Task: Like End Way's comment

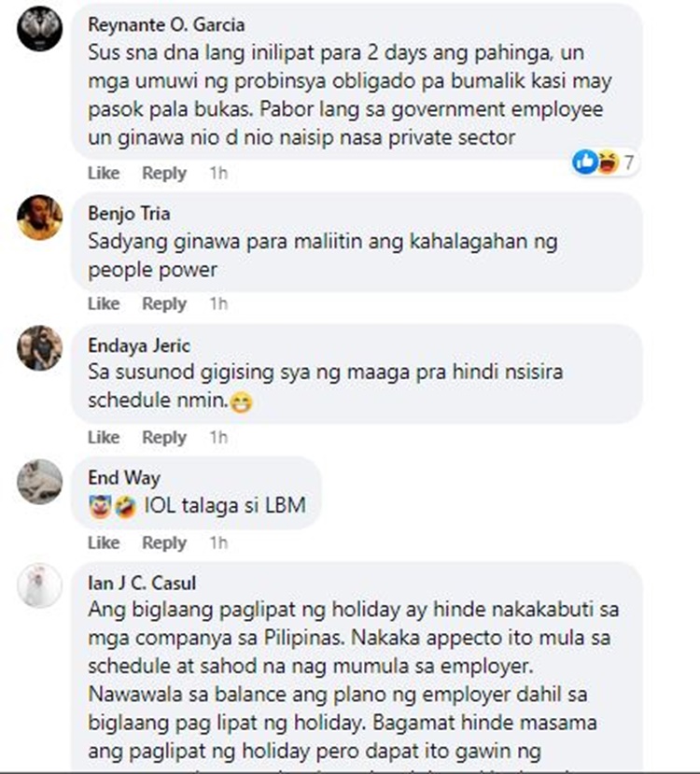Action: (x=104, y=543)
